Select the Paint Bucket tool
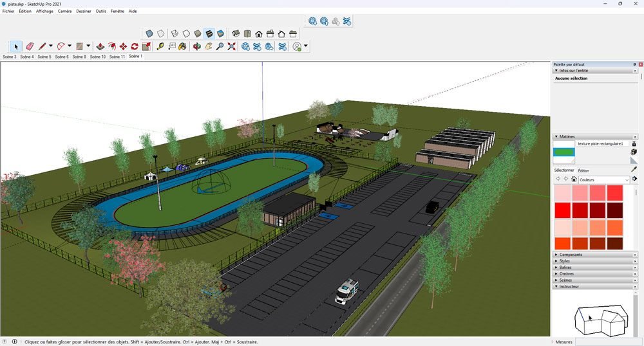This screenshot has height=346, width=644. pyautogui.click(x=182, y=46)
